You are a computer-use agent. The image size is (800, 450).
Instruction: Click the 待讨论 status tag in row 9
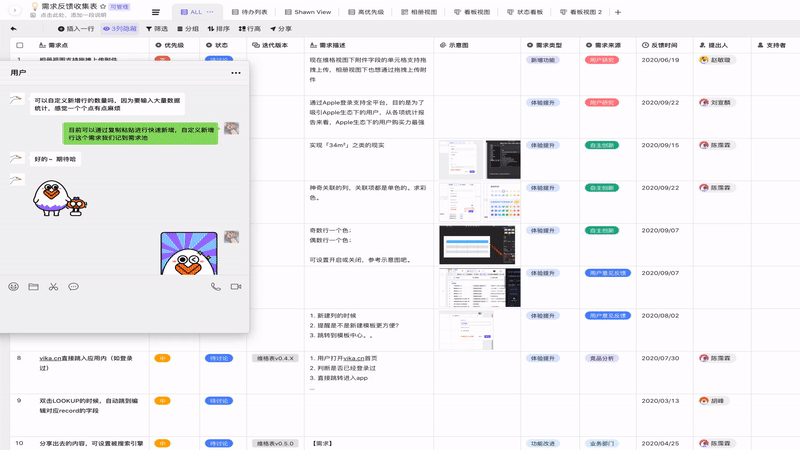coord(219,401)
